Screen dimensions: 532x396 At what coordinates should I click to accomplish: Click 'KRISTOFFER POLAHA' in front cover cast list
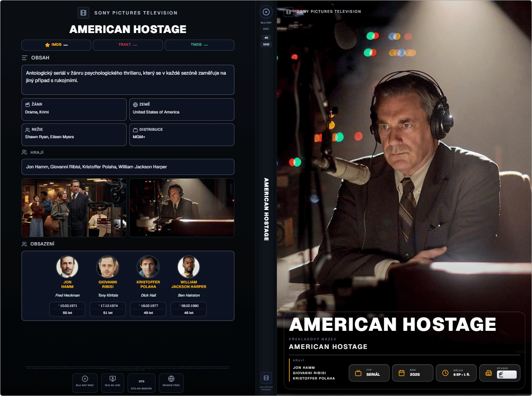[x=314, y=378]
